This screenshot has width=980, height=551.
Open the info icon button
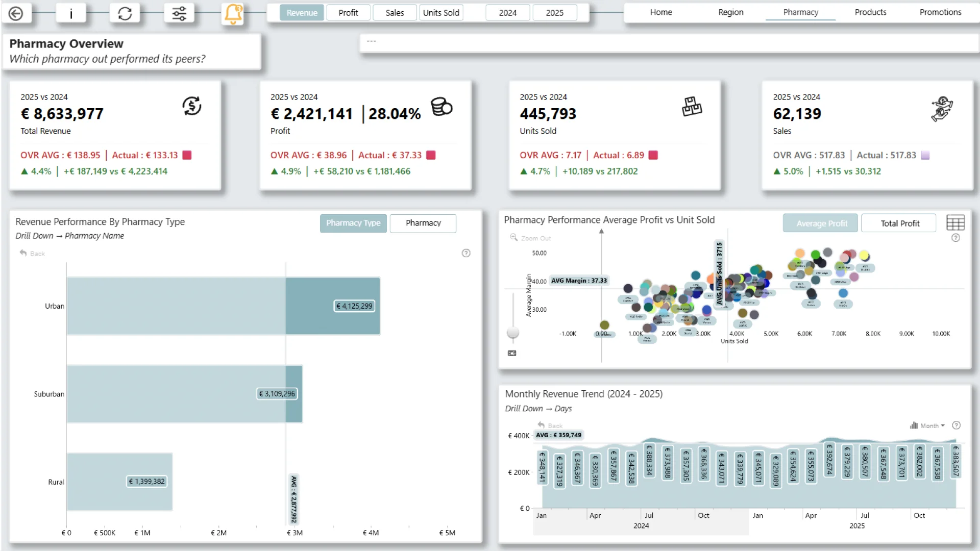coord(71,13)
